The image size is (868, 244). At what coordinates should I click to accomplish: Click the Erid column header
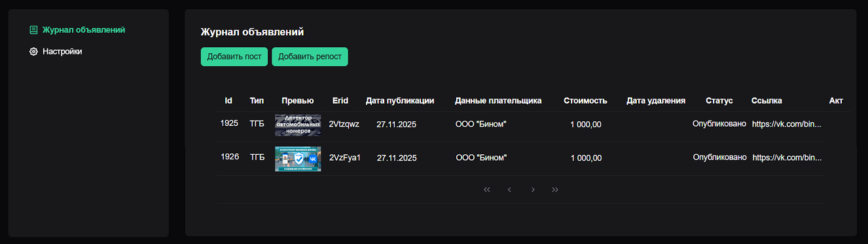point(340,100)
